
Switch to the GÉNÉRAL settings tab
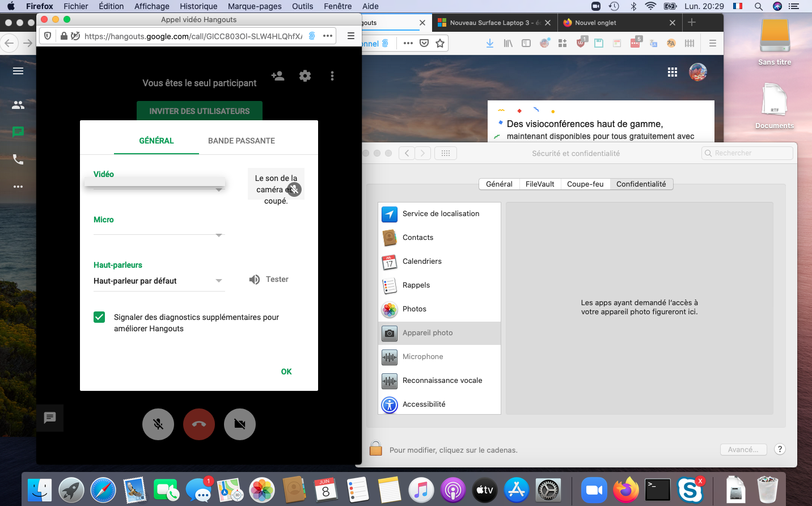click(x=157, y=141)
